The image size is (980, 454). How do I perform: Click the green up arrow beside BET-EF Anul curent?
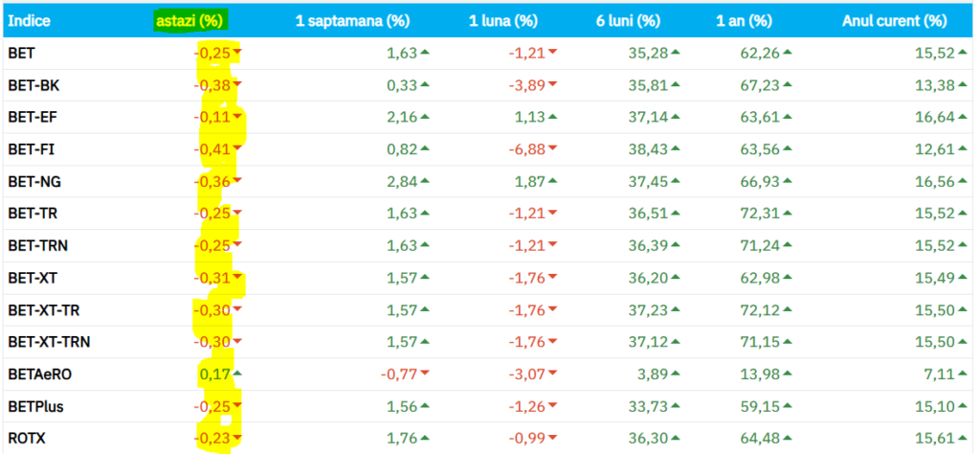click(961, 117)
